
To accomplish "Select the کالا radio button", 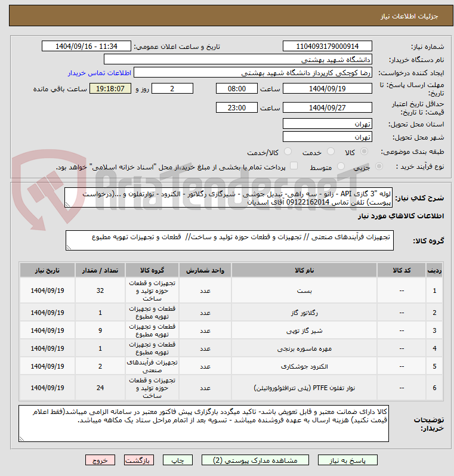I will click(364, 152).
